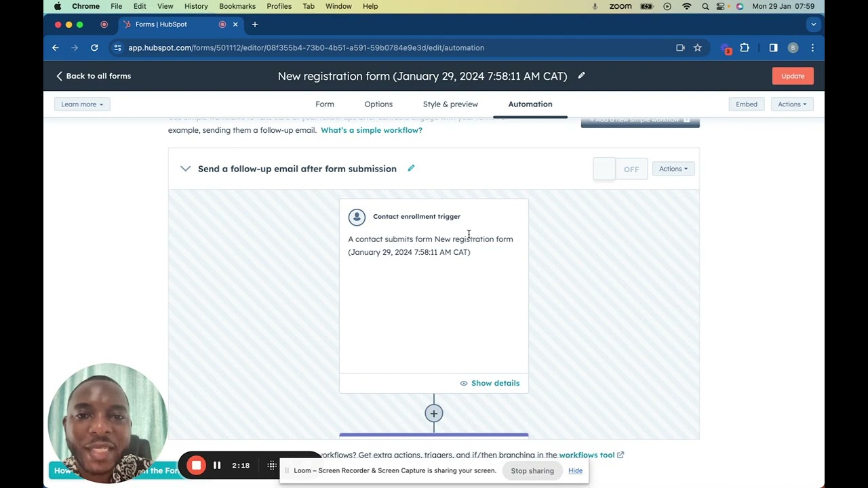Open the Profiles menu
This screenshot has width=868, height=488.
(x=279, y=6)
